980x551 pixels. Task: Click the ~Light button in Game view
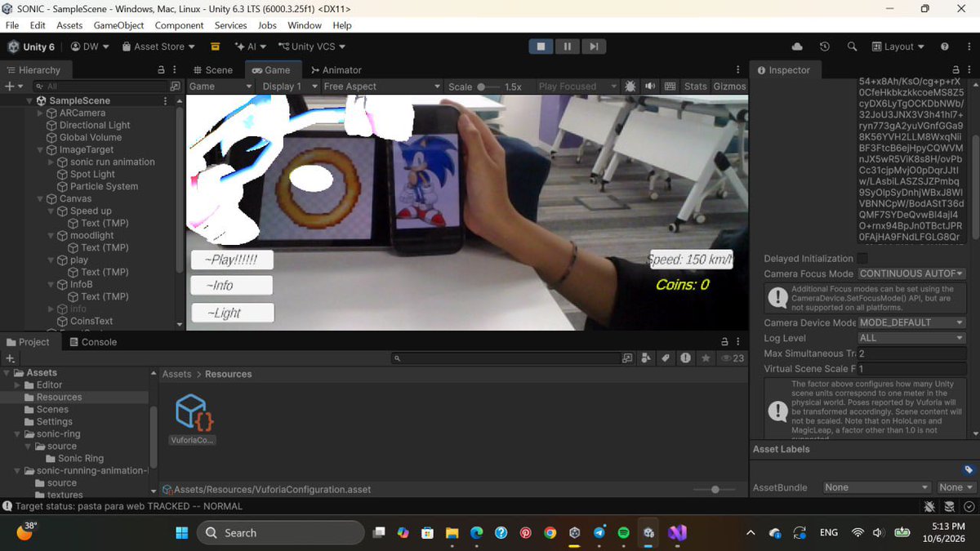coord(233,313)
